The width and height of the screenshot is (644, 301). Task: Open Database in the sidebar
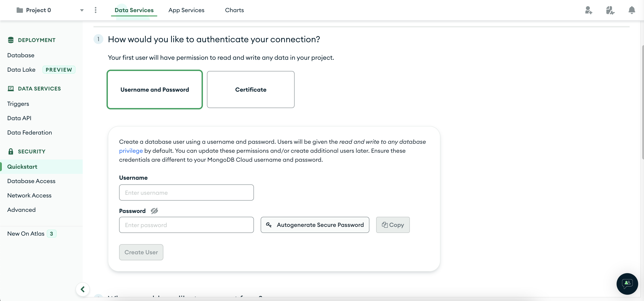tap(21, 55)
